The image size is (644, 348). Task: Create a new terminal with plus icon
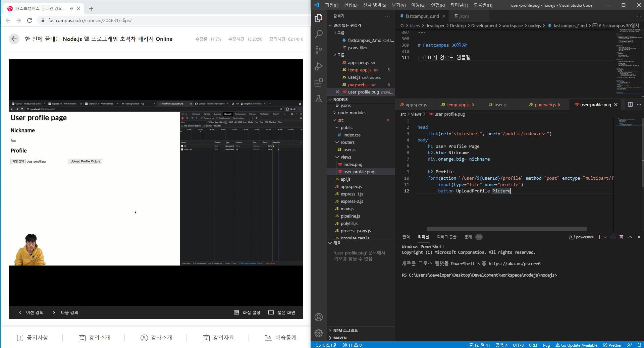pyautogui.click(x=599, y=237)
